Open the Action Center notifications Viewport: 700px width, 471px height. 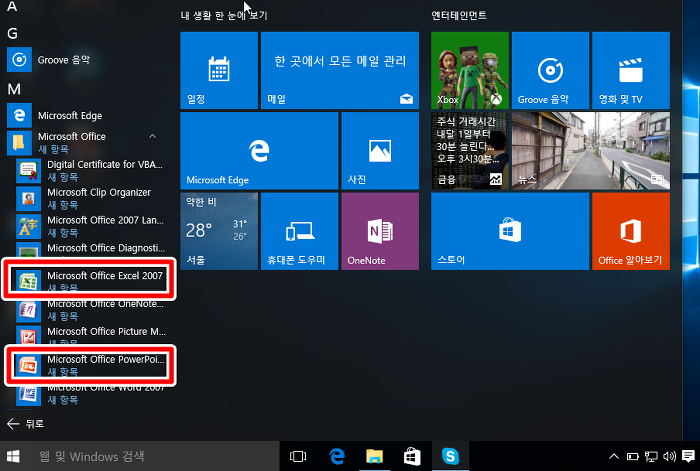coord(688,456)
